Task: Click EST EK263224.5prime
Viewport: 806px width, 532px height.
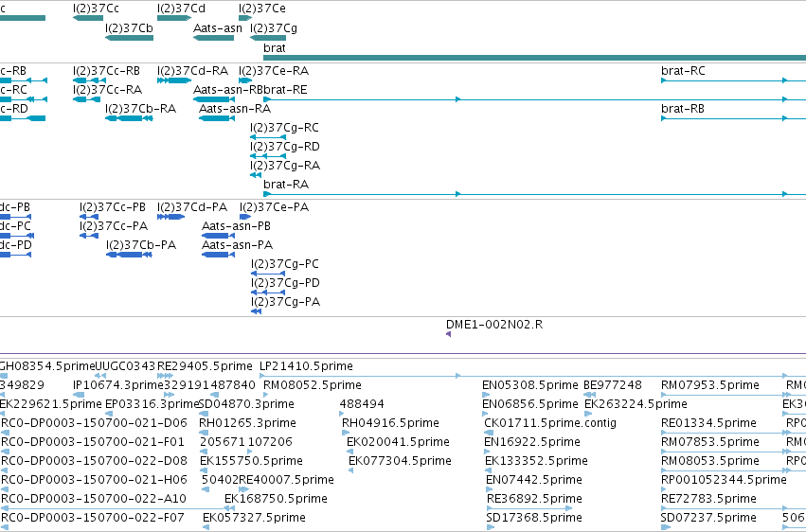Action: point(636,404)
